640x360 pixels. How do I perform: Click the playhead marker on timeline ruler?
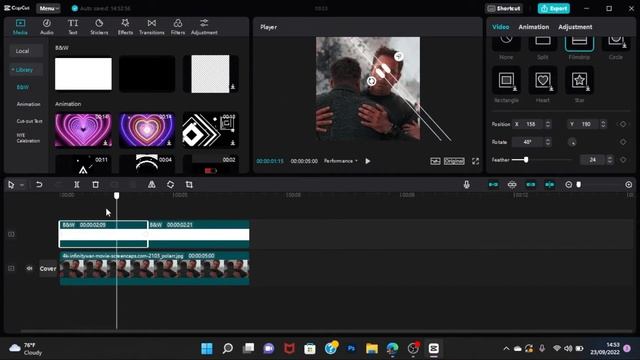pos(116,196)
